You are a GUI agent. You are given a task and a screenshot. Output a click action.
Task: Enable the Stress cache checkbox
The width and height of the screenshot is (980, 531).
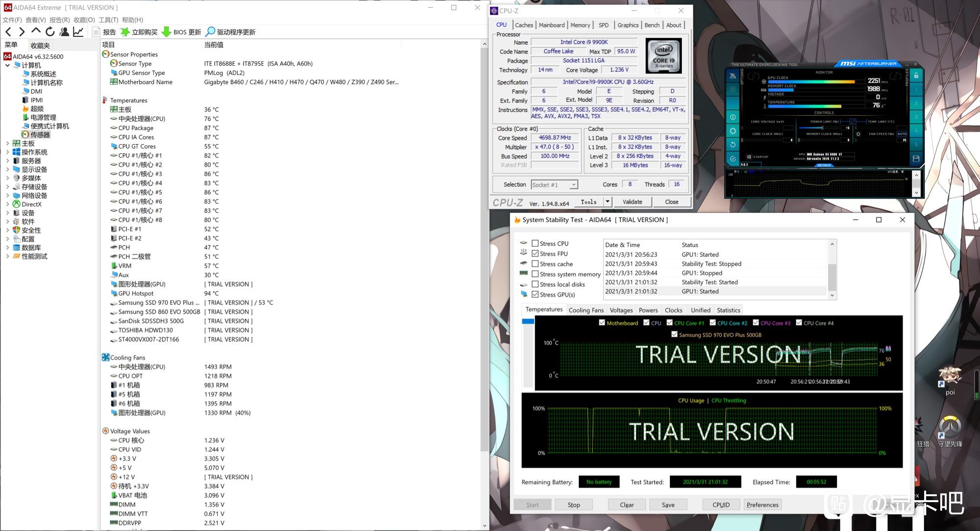pyautogui.click(x=535, y=264)
